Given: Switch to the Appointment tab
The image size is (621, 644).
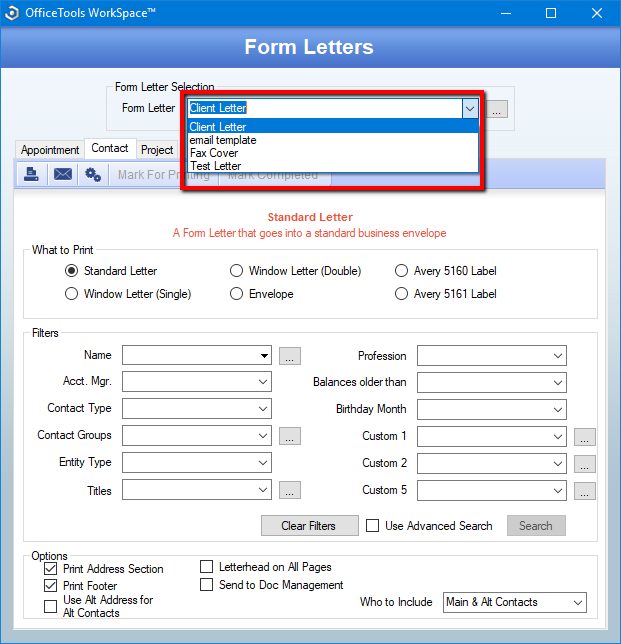Looking at the screenshot, I should tap(50, 150).
